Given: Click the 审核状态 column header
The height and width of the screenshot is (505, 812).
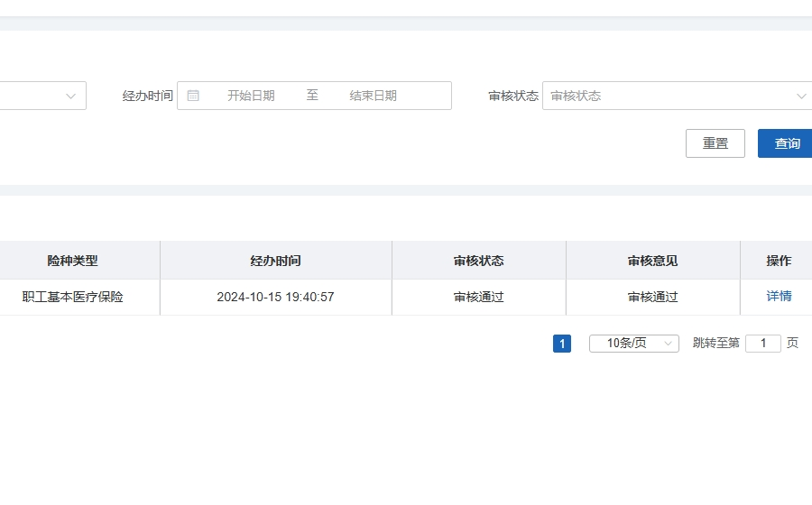Looking at the screenshot, I should point(478,261).
